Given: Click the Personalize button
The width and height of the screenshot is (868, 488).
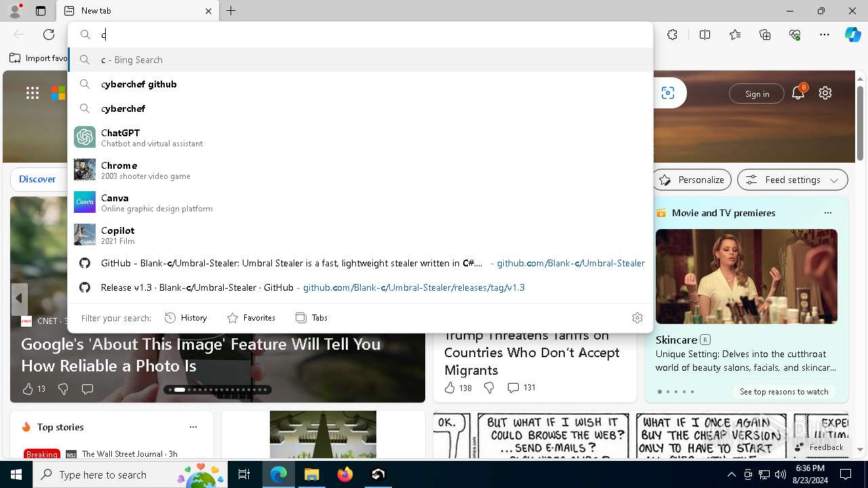Looking at the screenshot, I should [x=692, y=180].
